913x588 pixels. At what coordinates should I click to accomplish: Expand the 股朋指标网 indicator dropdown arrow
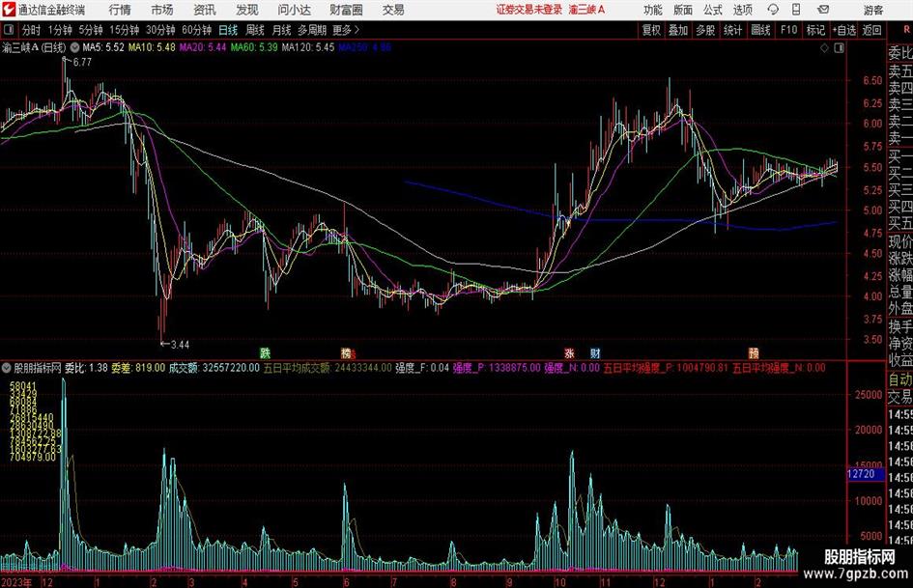[x=7, y=368]
